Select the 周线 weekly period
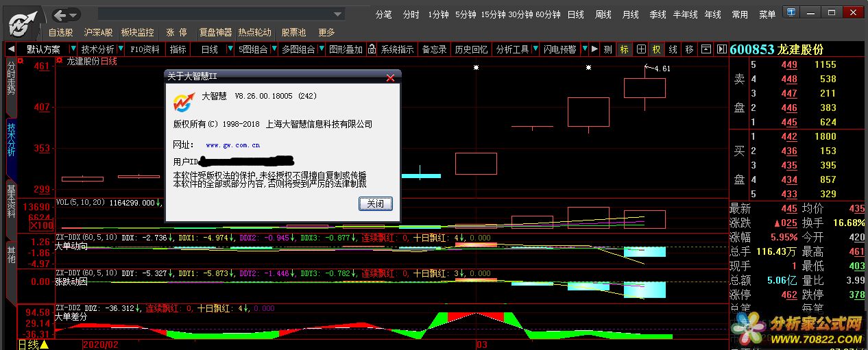 click(x=603, y=14)
